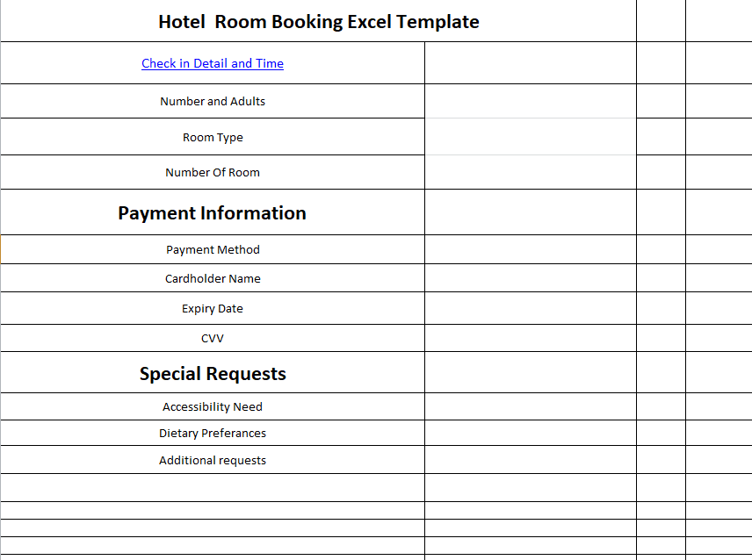Click the Payment Method label cell
The image size is (752, 560).
(x=213, y=250)
